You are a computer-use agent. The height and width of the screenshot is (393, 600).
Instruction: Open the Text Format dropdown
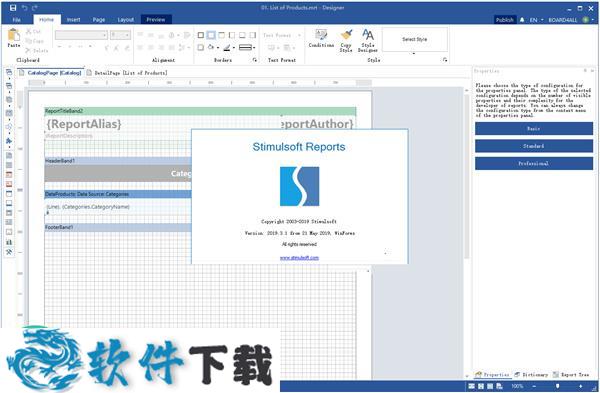click(x=282, y=35)
